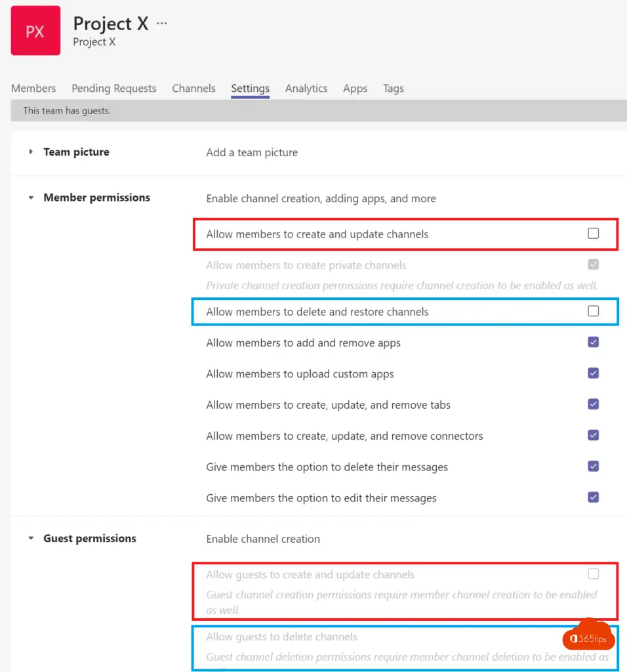Click the PX team avatar
Screen dimensions: 627x672
[35, 30]
